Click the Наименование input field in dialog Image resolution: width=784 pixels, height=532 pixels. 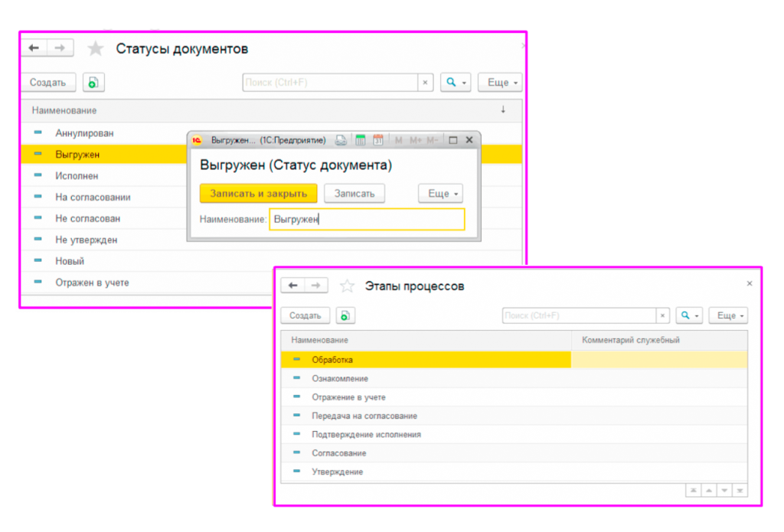(367, 220)
